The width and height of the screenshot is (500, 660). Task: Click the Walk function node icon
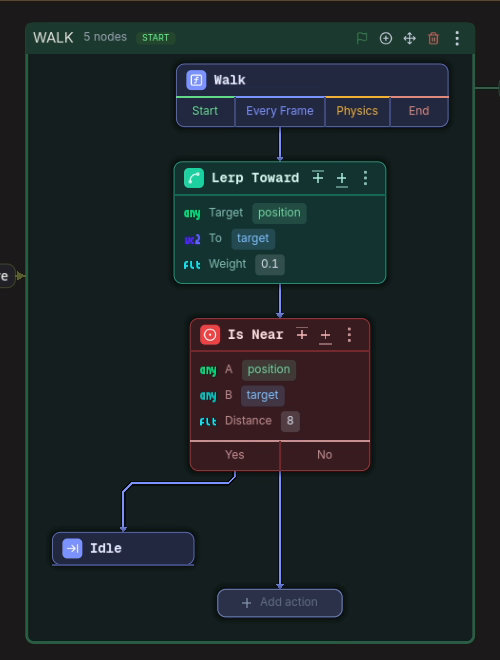[196, 80]
